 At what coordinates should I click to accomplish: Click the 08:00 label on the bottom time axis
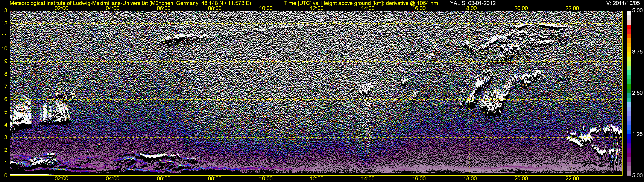[x=215, y=179]
